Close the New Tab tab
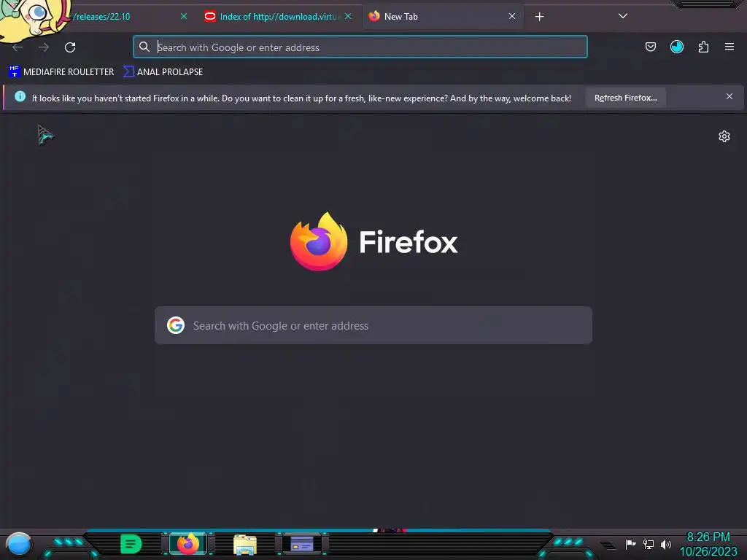This screenshot has width=747, height=560. pyautogui.click(x=512, y=16)
